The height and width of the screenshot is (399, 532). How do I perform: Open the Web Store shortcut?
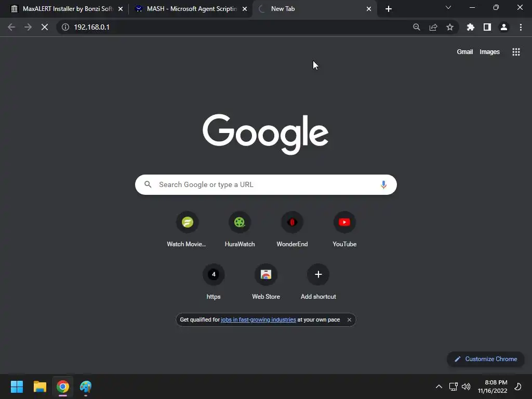pos(266,282)
